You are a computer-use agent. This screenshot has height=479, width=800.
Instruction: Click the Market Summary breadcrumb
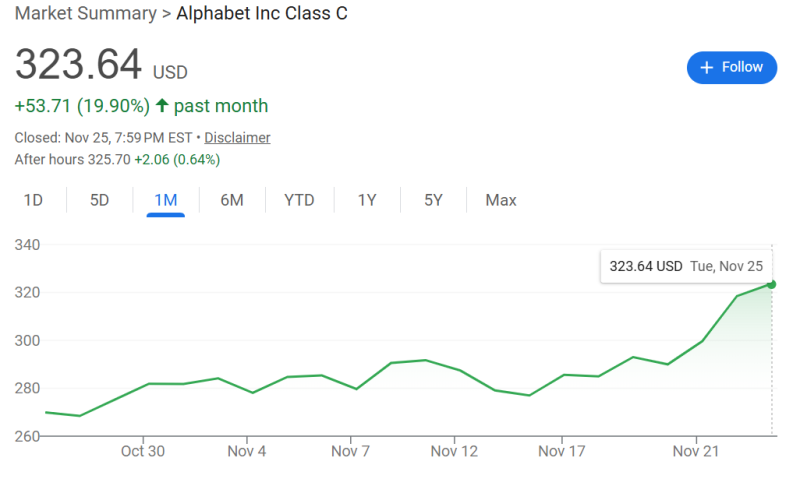point(86,14)
